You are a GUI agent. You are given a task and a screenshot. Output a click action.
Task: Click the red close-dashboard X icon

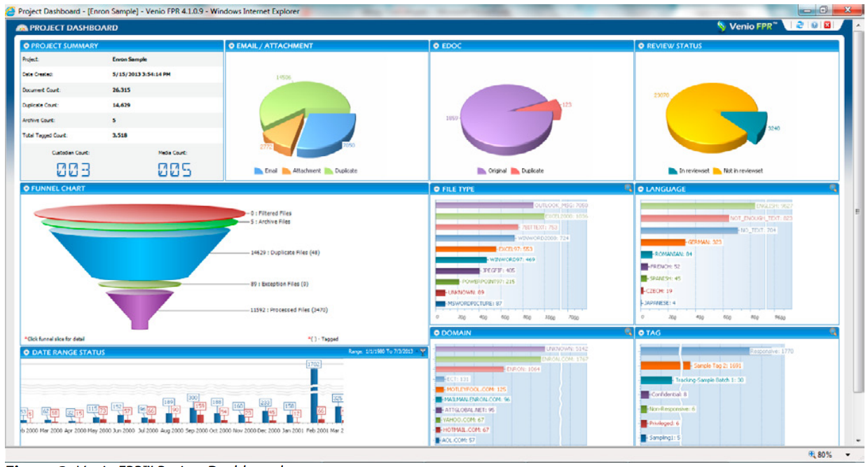click(828, 25)
